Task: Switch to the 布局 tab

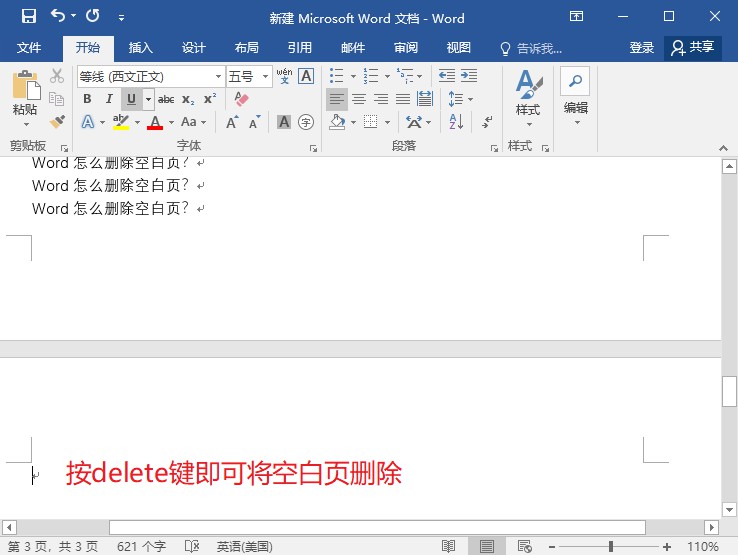Action: click(247, 48)
